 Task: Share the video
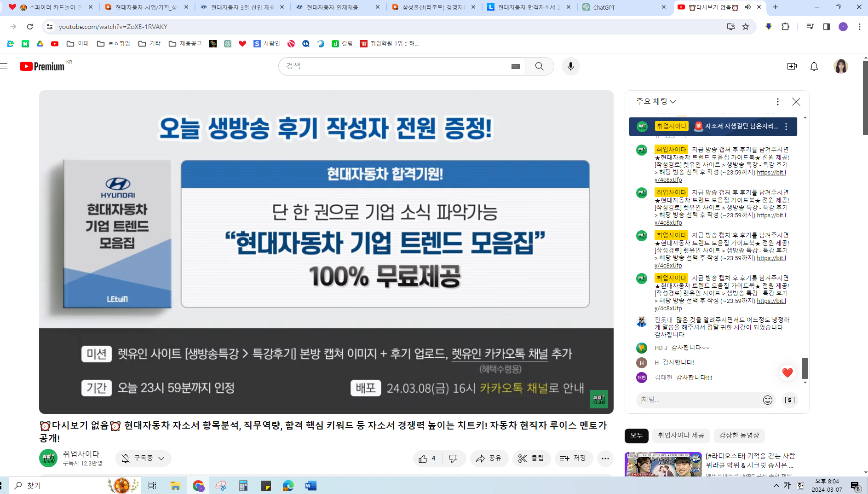pyautogui.click(x=489, y=459)
